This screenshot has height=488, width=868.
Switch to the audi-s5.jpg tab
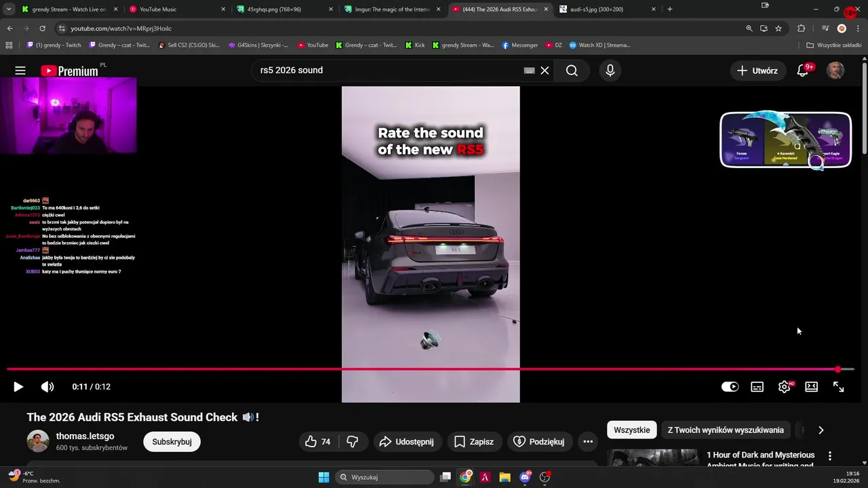(x=608, y=9)
